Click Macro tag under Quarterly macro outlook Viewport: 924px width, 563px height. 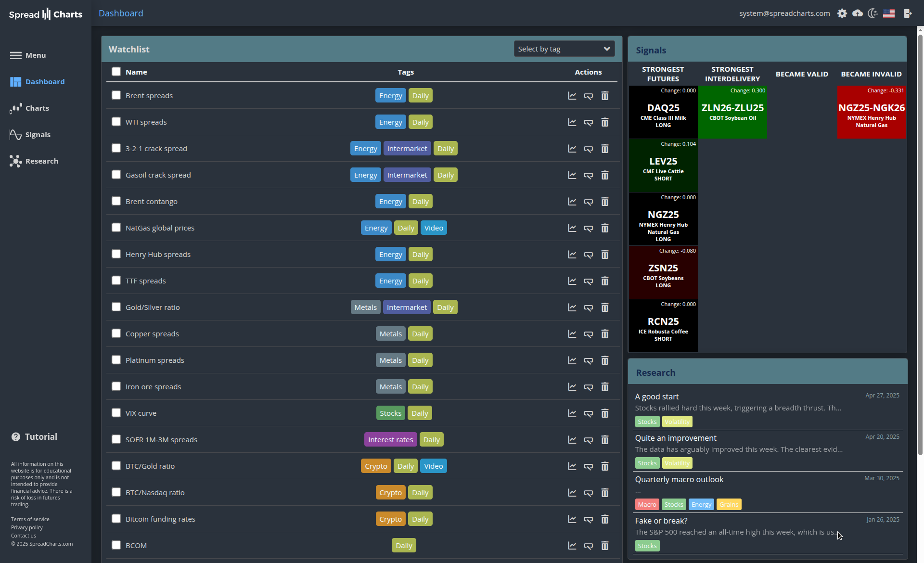click(x=647, y=505)
